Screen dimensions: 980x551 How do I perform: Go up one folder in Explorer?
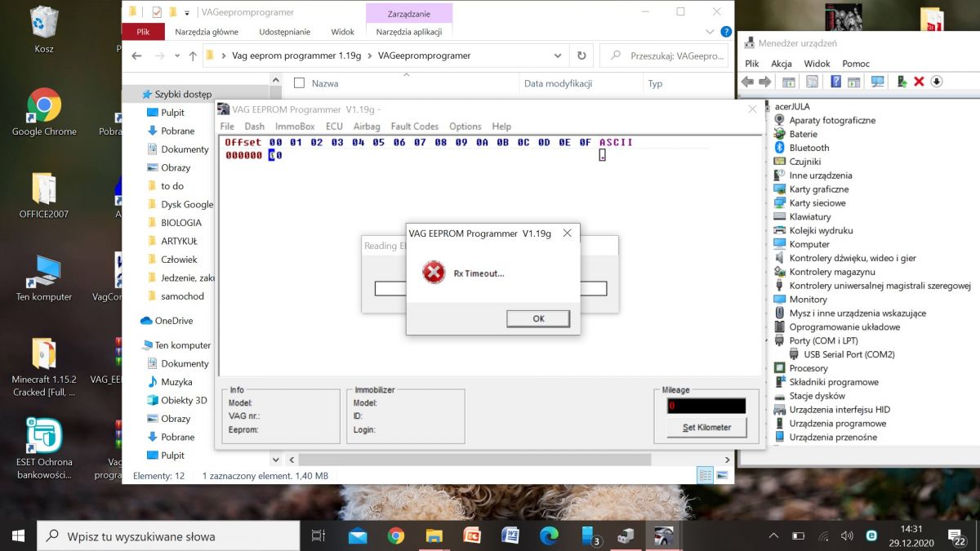193,56
